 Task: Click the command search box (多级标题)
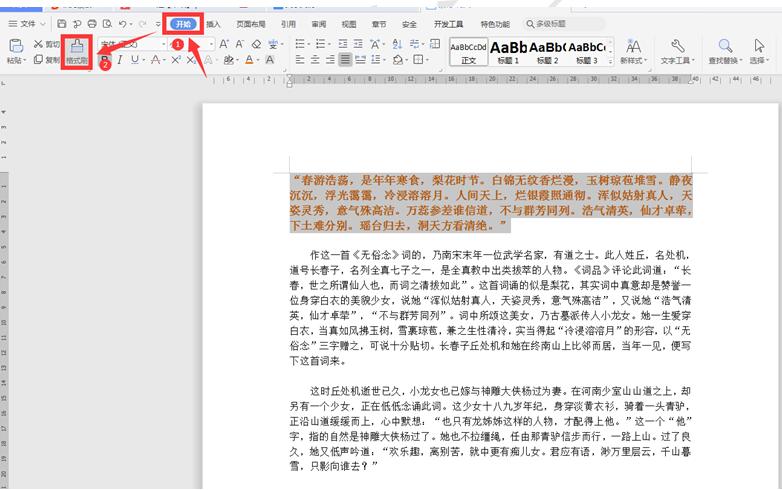point(565,24)
